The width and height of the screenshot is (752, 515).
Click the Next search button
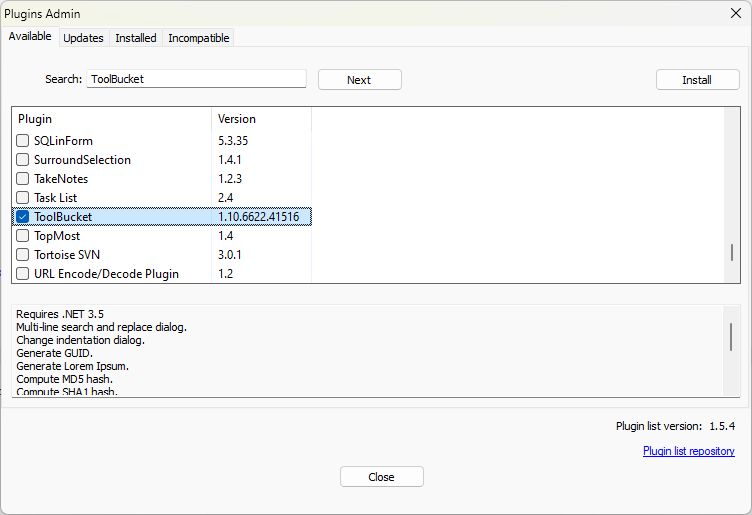360,80
